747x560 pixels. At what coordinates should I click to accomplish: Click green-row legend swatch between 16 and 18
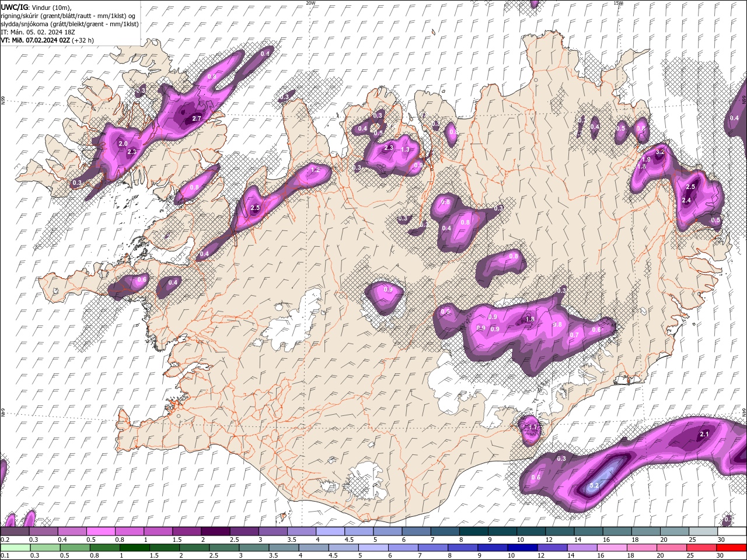(612, 548)
